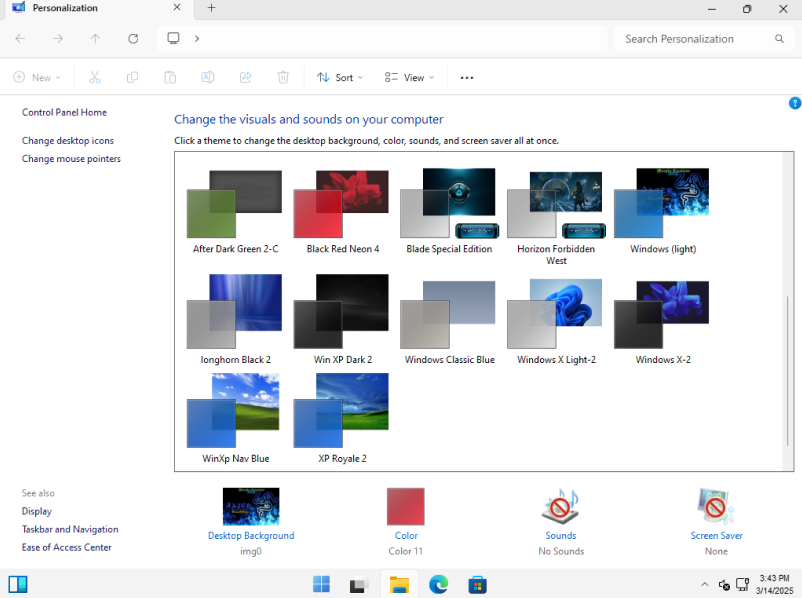Viewport: 802px width, 598px height.
Task: Open Change mouse pointers link
Action: coord(71,159)
